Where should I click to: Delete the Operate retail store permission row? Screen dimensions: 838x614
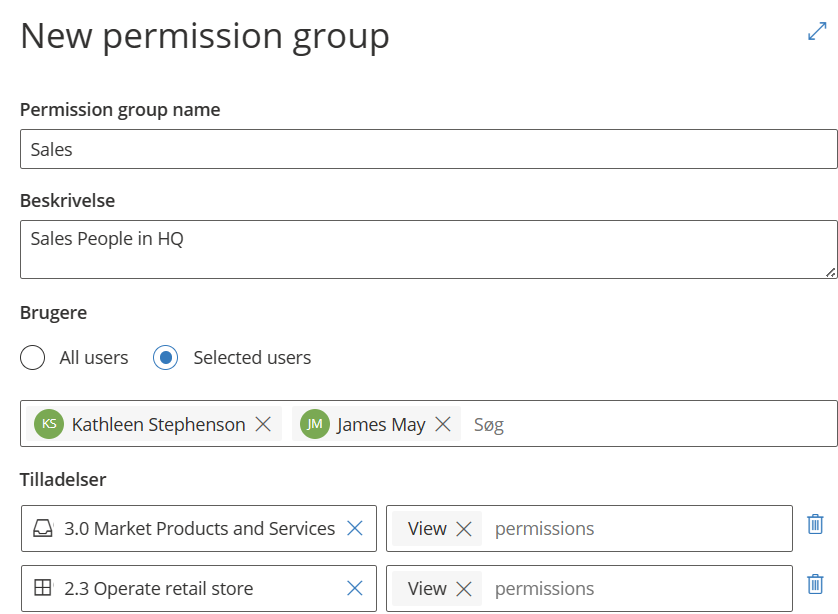[x=815, y=584]
